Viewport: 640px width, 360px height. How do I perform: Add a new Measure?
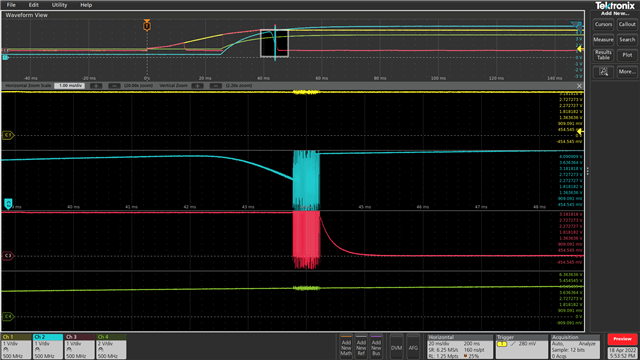click(603, 40)
